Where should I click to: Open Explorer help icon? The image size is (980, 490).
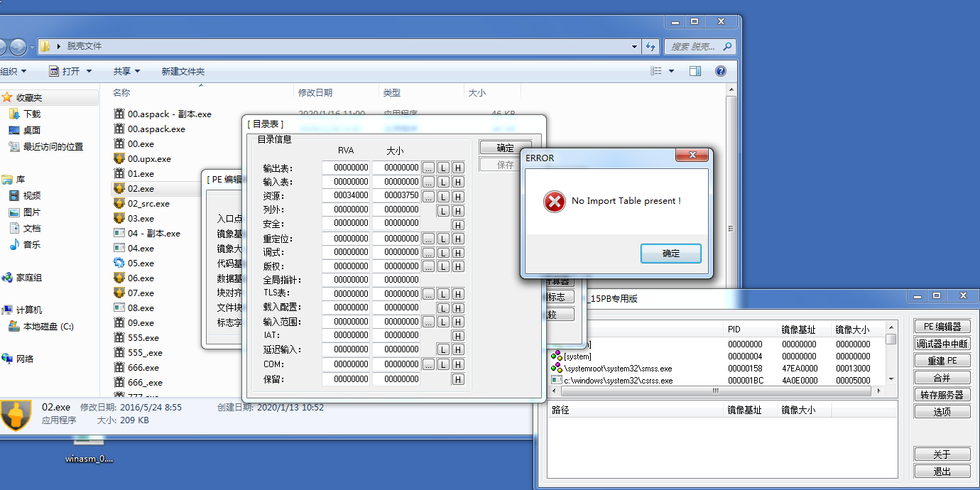[x=721, y=71]
